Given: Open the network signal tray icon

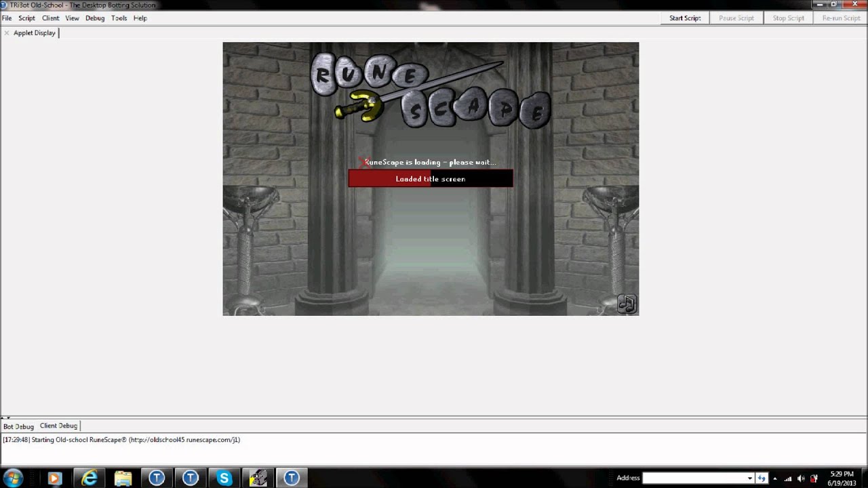Looking at the screenshot, I should (x=788, y=479).
